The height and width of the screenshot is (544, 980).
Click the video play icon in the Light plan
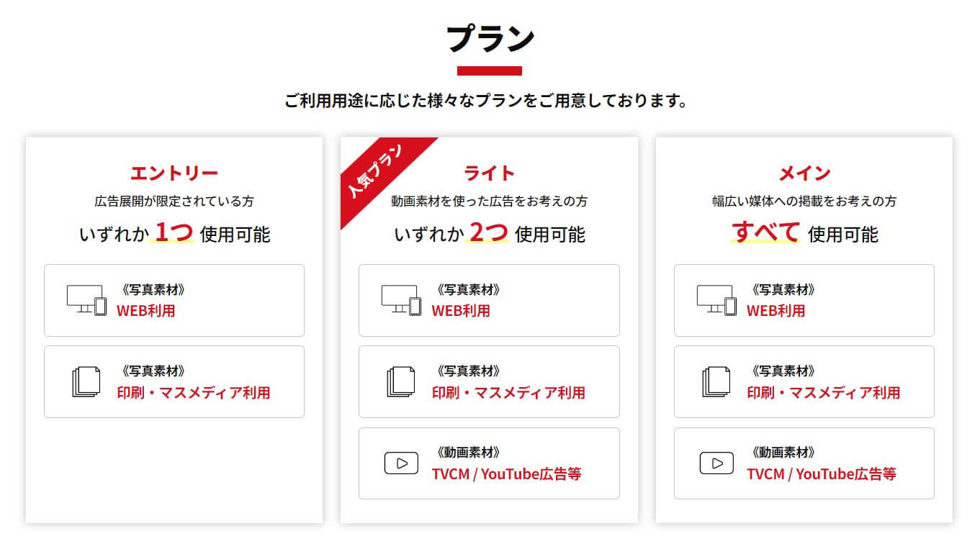pos(401,463)
